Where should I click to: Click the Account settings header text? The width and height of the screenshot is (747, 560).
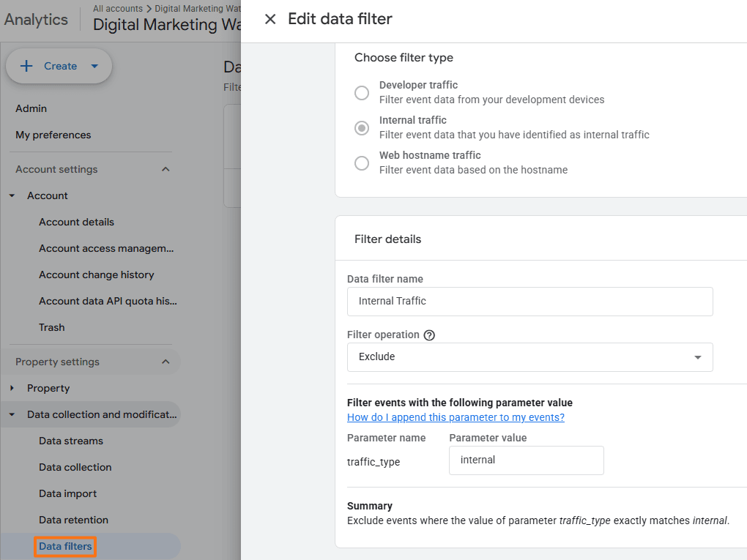[x=56, y=170]
